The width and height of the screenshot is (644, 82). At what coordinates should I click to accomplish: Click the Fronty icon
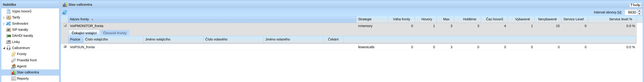(13, 54)
